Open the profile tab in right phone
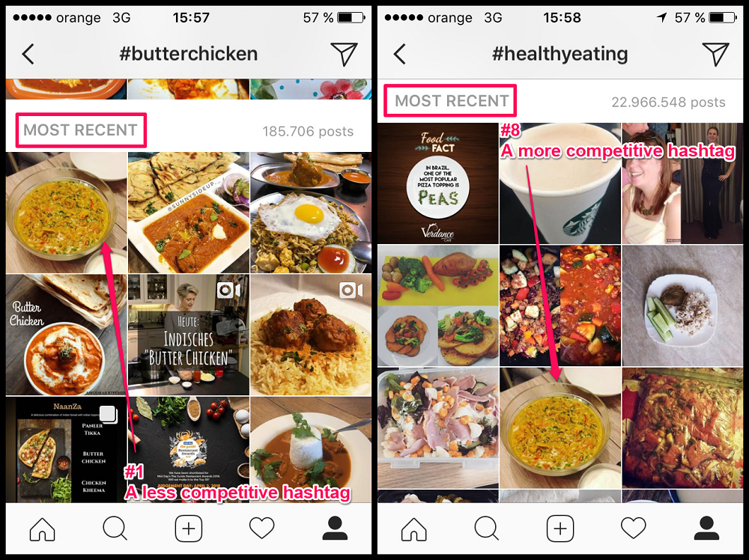Image resolution: width=749 pixels, height=560 pixels. point(706,529)
